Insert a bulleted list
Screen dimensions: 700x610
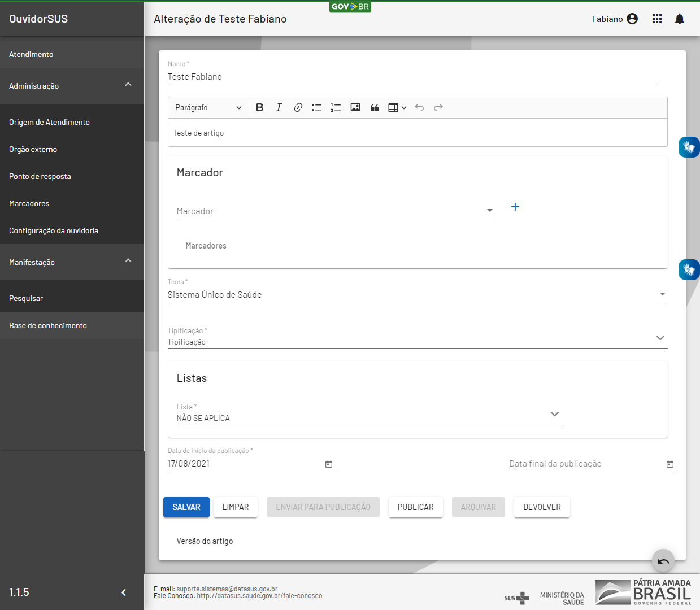(316, 107)
